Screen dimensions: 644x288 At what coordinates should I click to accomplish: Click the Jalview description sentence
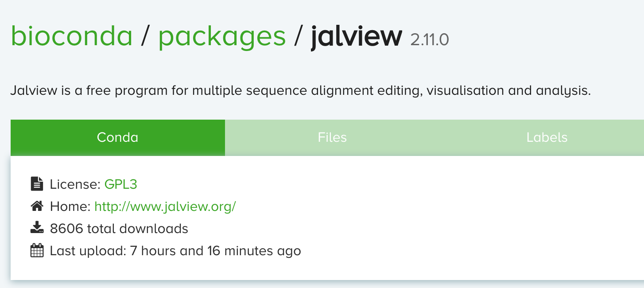pyautogui.click(x=301, y=91)
